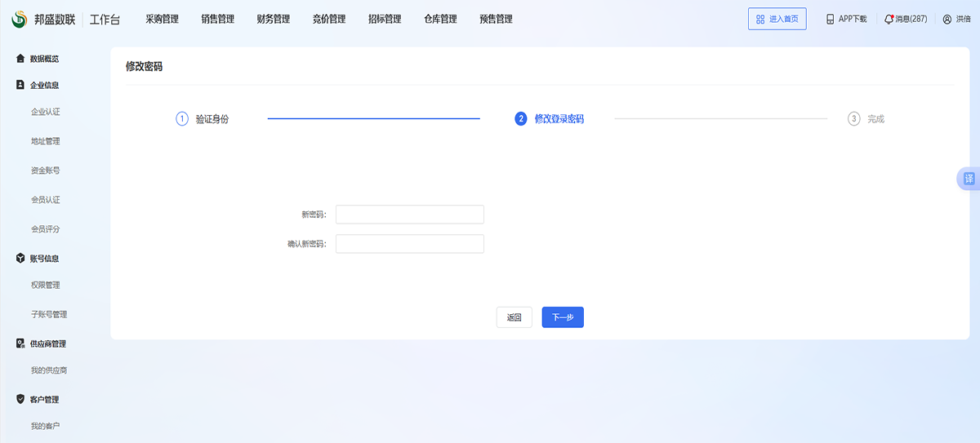Collapse the 供应商管理 sidebar group
The height and width of the screenshot is (443, 980).
click(x=48, y=343)
